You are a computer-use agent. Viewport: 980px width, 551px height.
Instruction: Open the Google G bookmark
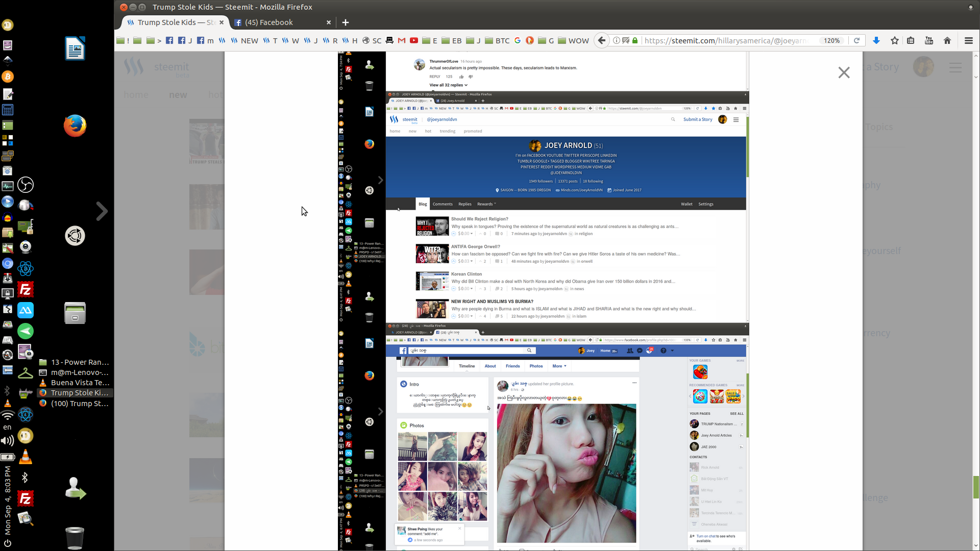[518, 41]
